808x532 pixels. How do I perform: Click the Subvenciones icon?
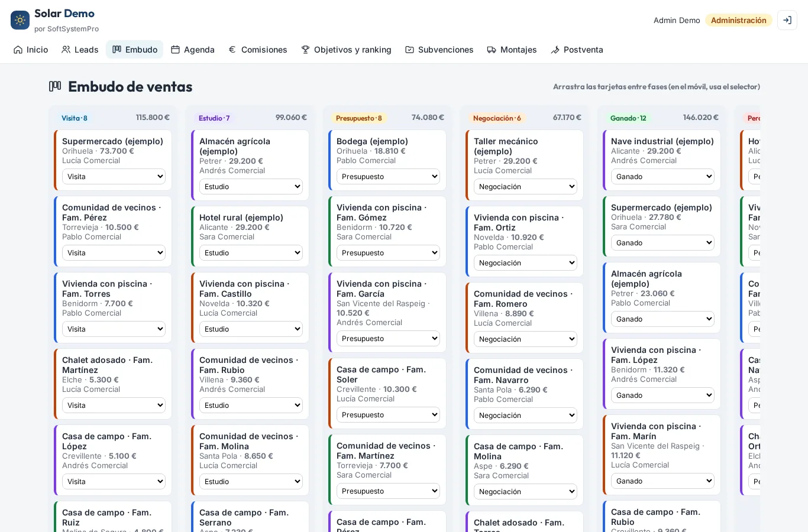(410, 50)
